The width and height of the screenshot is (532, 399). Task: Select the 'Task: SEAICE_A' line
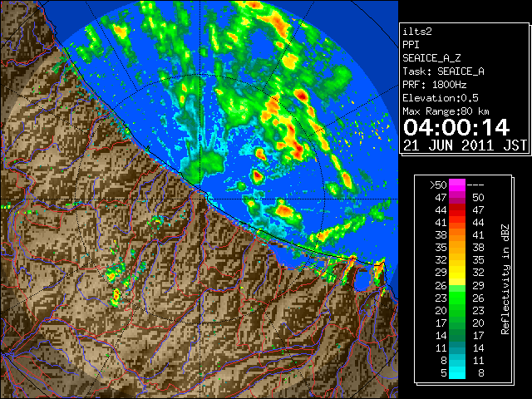443,71
